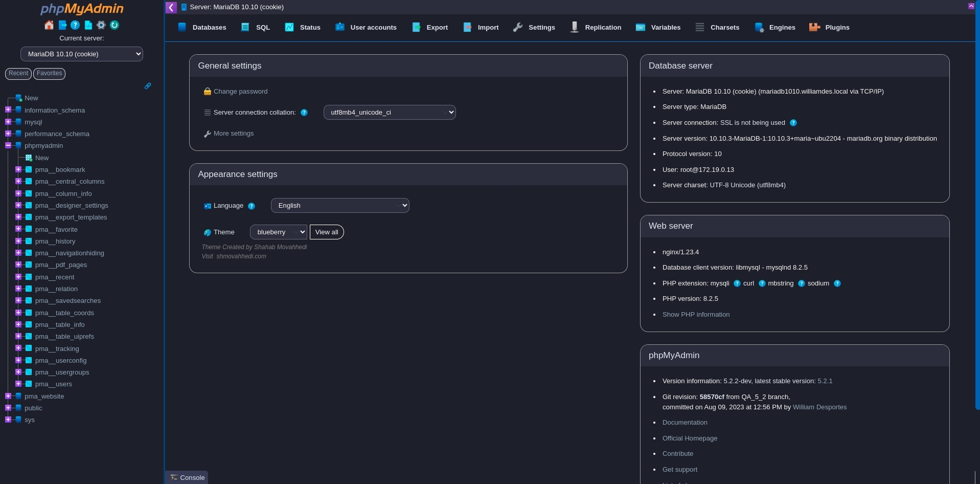This screenshot has width=980, height=484.
Task: Open the server connection collation dropdown
Action: tap(389, 113)
